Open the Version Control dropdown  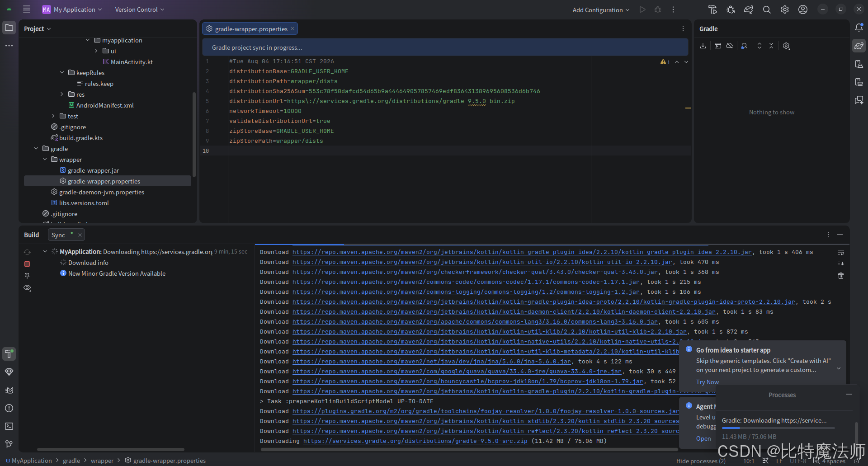point(140,9)
